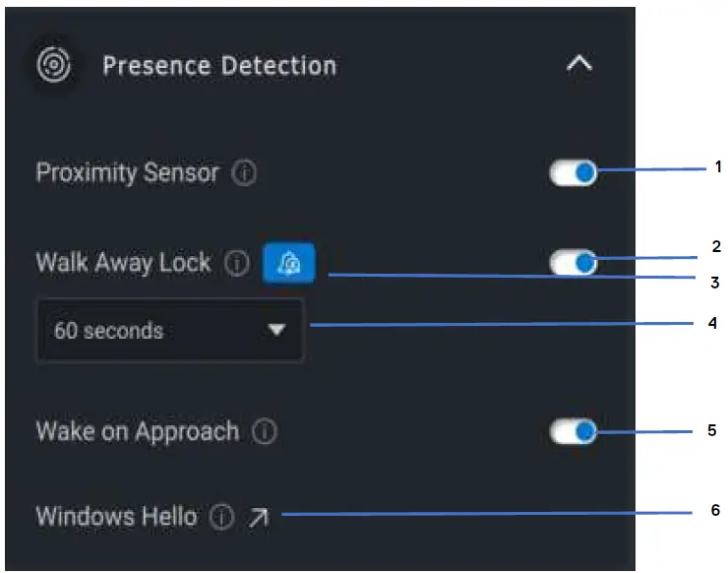
Task: Show info for Windows Hello
Action: [x=222, y=517]
